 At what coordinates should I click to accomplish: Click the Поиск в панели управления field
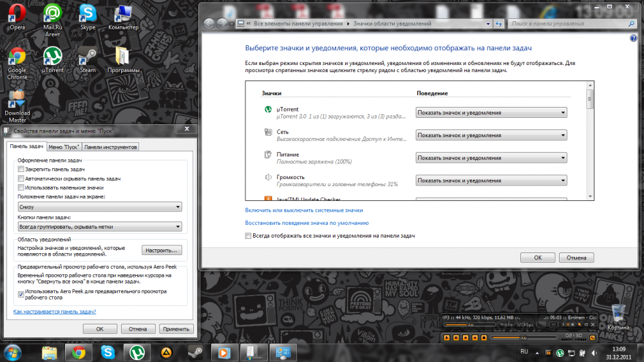[569, 24]
